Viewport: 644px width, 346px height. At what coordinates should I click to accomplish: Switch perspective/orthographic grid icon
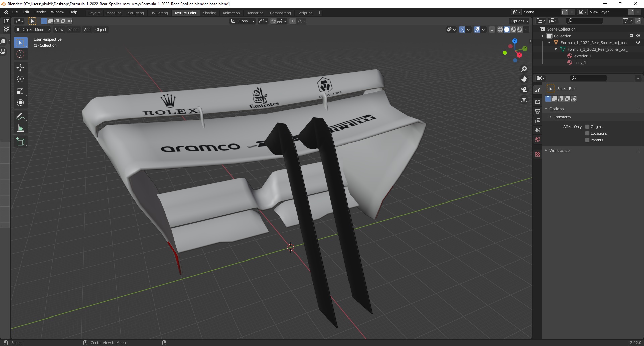point(524,100)
